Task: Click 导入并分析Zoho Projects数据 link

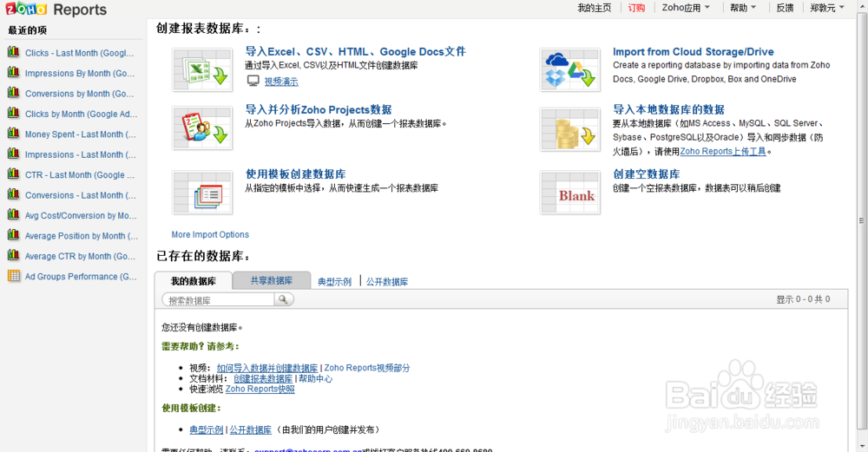Action: 319,109
